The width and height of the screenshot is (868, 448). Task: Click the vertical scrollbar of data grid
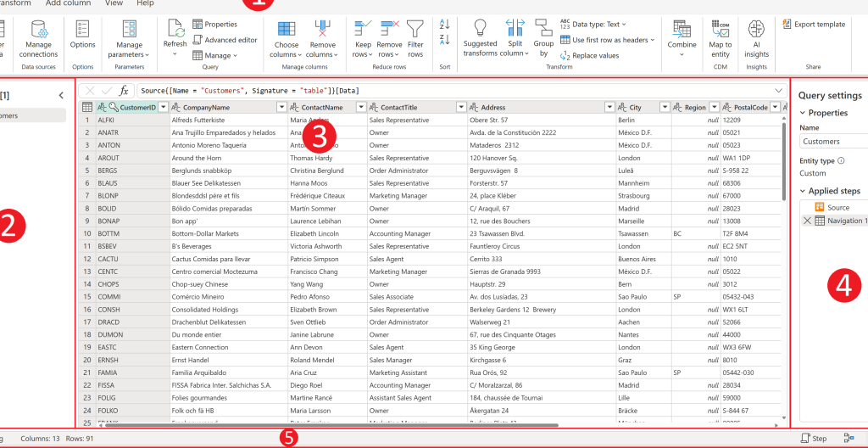coord(784,161)
